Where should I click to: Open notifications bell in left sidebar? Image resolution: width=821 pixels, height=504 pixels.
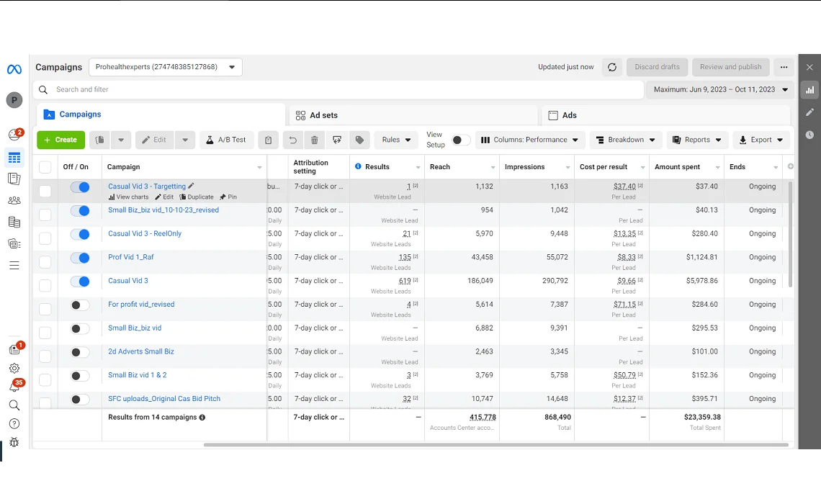pyautogui.click(x=14, y=387)
